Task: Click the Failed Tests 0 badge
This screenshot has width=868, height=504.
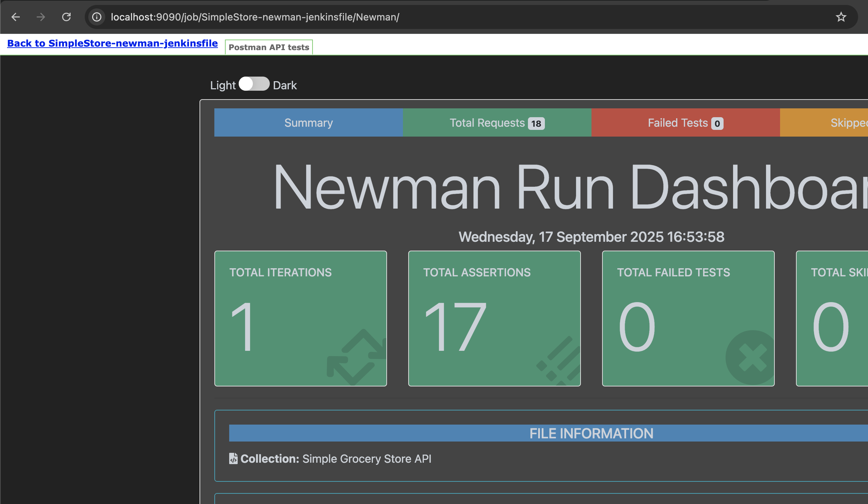Action: click(x=717, y=124)
